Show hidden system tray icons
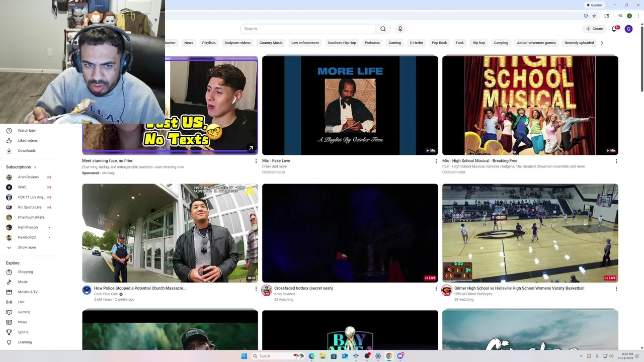The width and height of the screenshot is (644, 362). 581,356
